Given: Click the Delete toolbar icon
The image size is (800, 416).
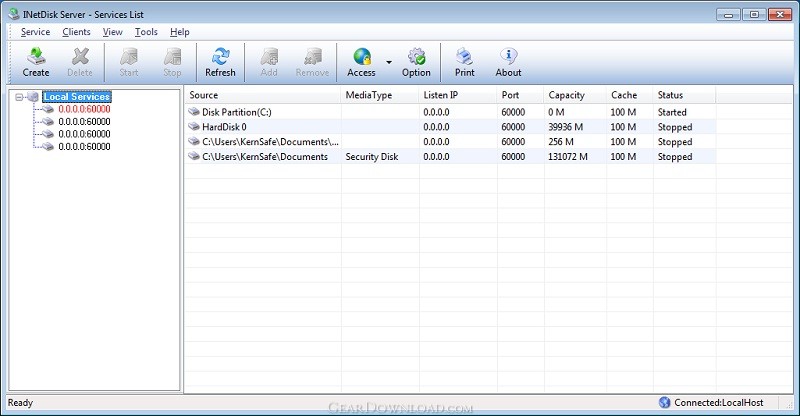Looking at the screenshot, I should [80, 57].
